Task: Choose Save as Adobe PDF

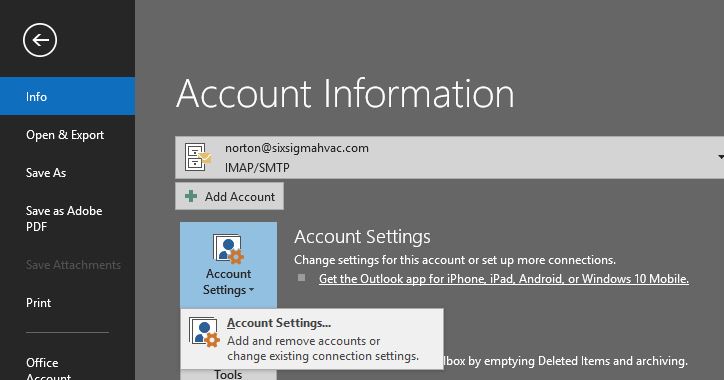Action: [x=64, y=218]
